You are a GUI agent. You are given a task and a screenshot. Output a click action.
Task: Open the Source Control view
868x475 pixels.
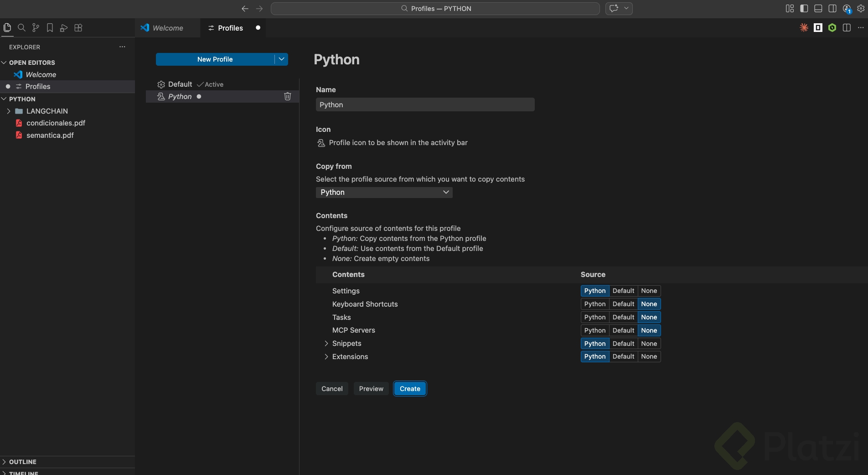tap(36, 28)
